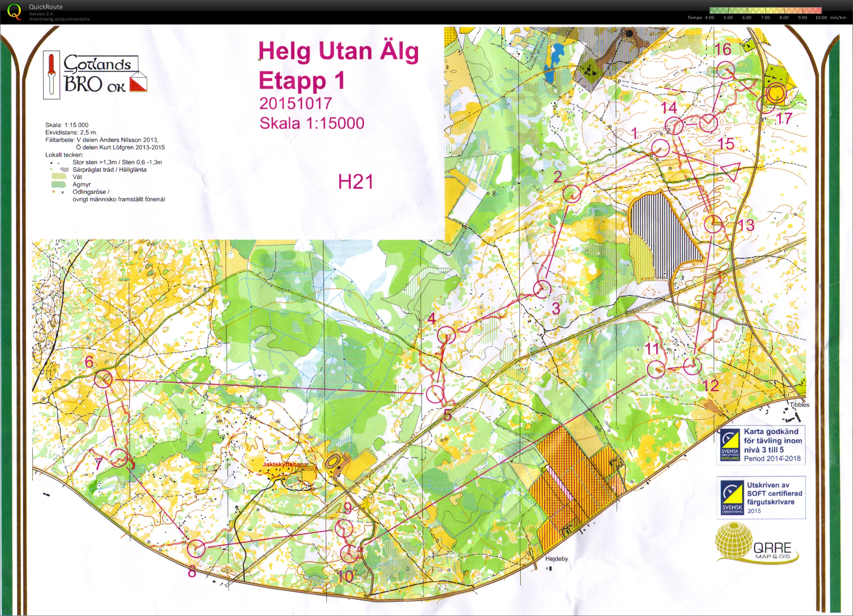Click control circle 10
This screenshot has width=853, height=616.
350,553
